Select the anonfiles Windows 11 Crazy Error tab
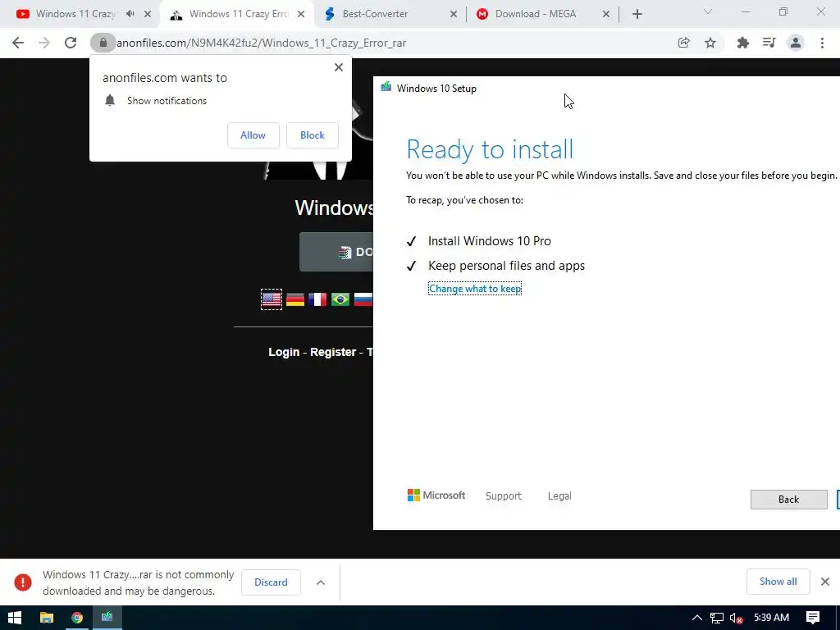The image size is (840, 630). point(239,14)
